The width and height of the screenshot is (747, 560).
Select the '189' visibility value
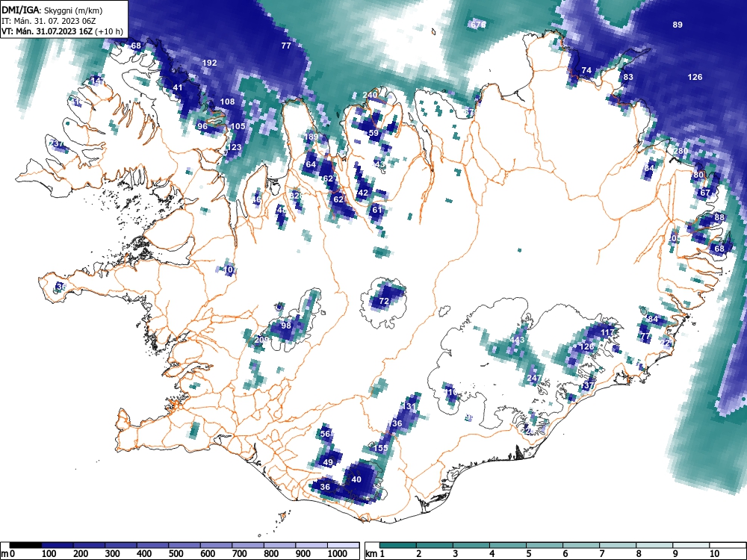click(311, 137)
